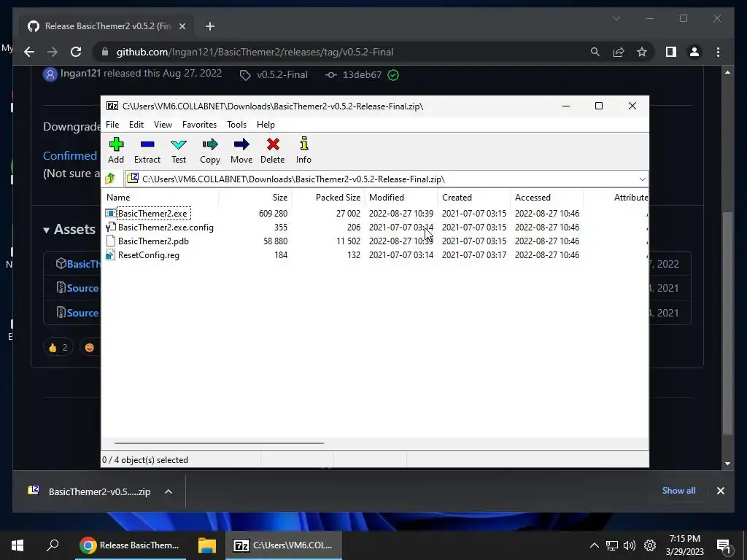Open the Favorites menu
Viewport: 747px width, 560px height.
click(x=200, y=124)
